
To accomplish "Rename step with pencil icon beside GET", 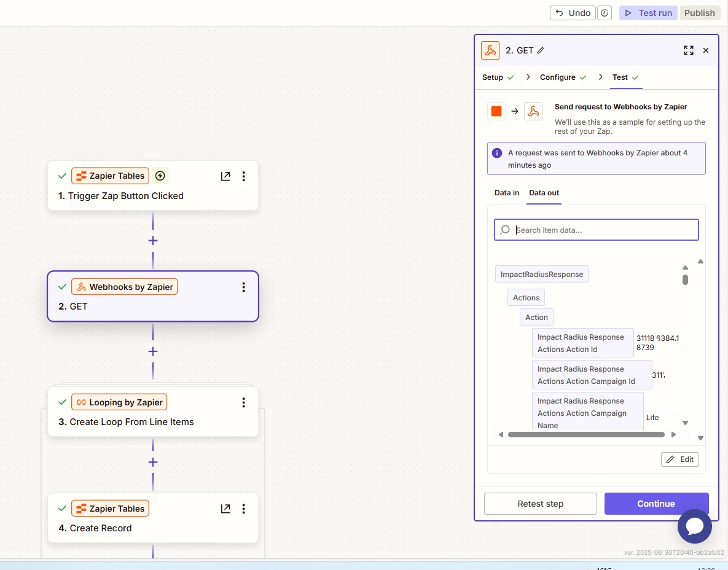I will 541,50.
